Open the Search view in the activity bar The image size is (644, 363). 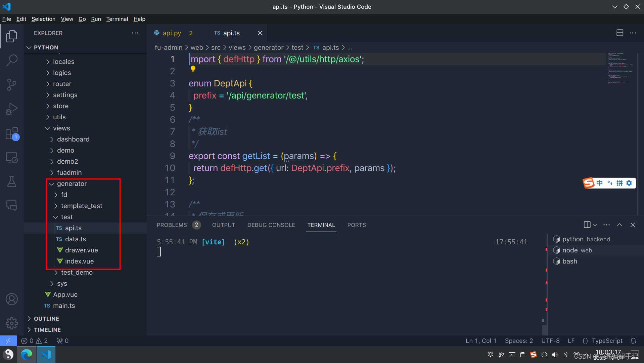tap(12, 60)
